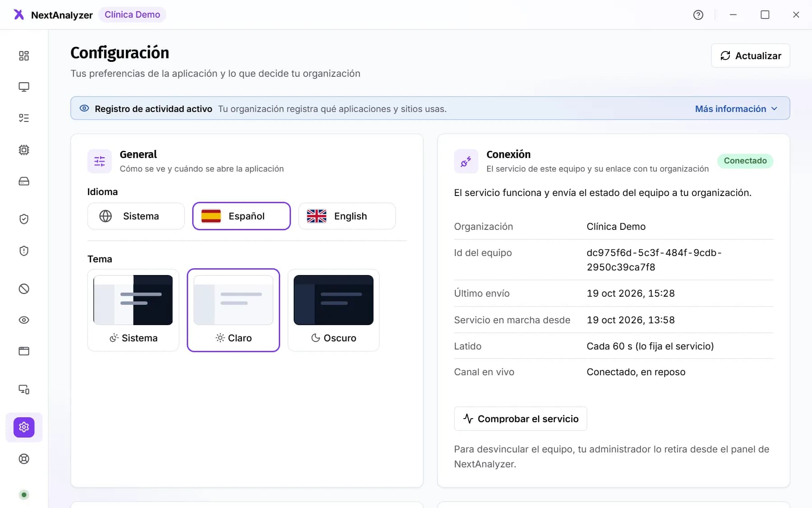Image resolution: width=812 pixels, height=508 pixels.
Task: Expand the Más información section
Action: coord(736,109)
